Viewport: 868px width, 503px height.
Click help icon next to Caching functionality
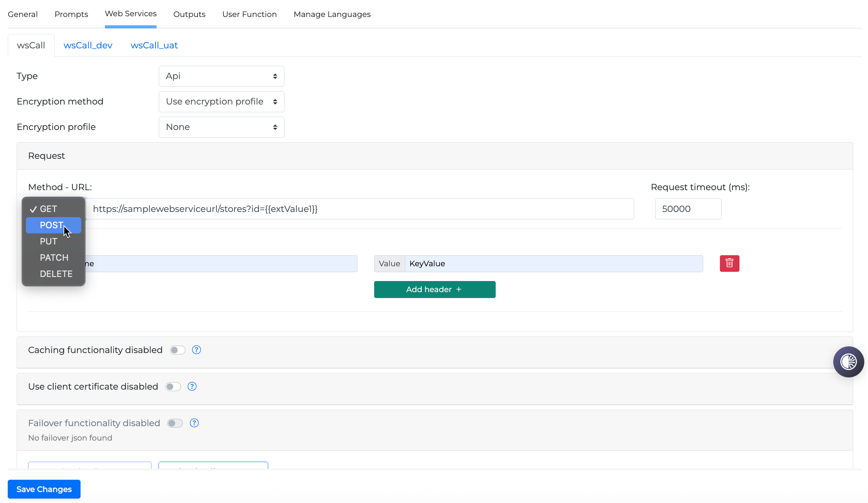click(x=197, y=350)
